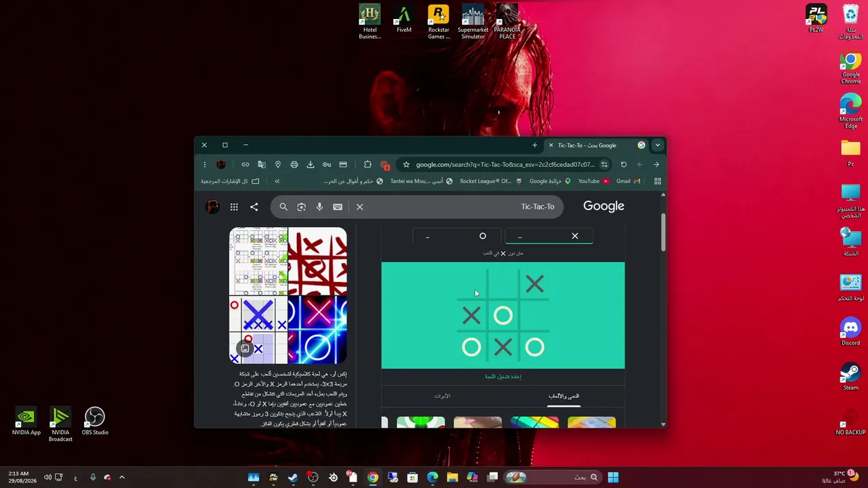Click the location pin icon in Chrome toolbar

[278, 165]
